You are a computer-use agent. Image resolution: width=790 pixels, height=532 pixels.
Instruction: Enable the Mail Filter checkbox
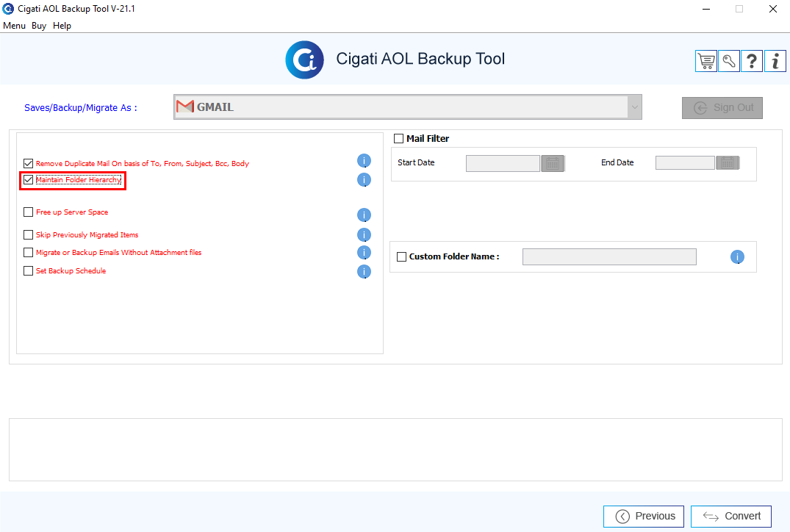pyautogui.click(x=398, y=139)
